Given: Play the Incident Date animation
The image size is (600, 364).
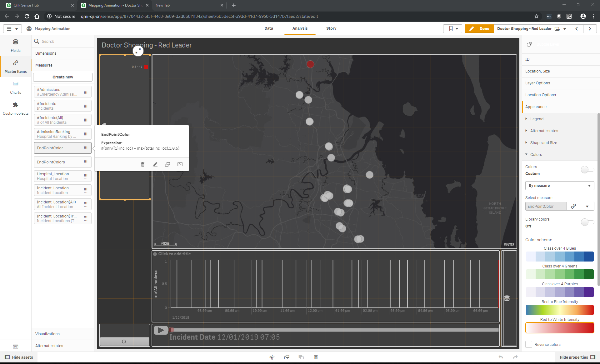Looking at the screenshot, I should click(161, 330).
